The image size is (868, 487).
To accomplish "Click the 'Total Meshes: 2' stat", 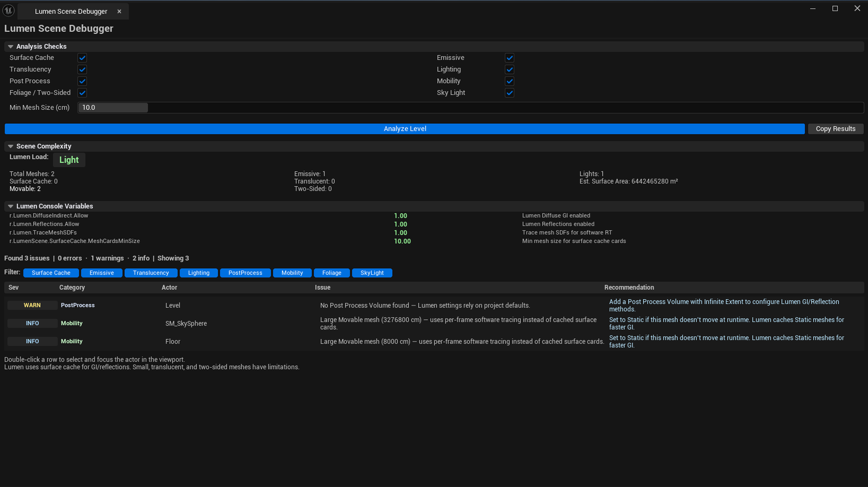I will pos(32,174).
